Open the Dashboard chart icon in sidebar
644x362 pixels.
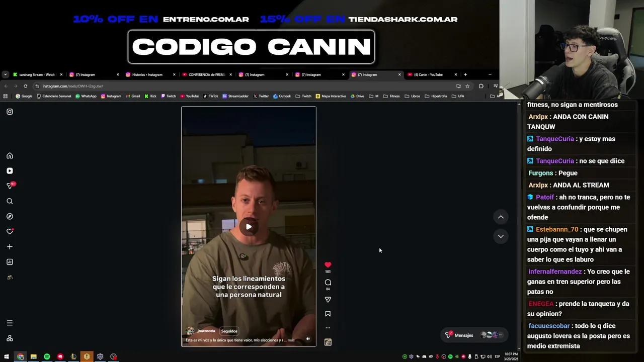point(10,262)
